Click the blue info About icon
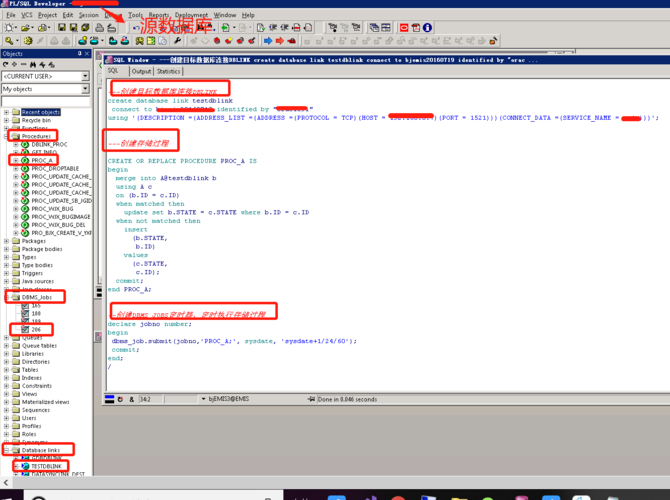 [x=427, y=28]
